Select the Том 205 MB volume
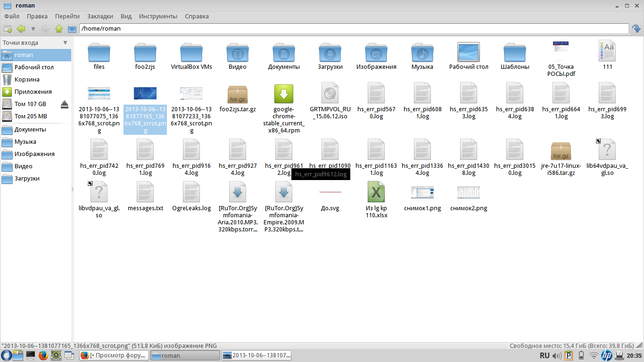 click(x=36, y=116)
